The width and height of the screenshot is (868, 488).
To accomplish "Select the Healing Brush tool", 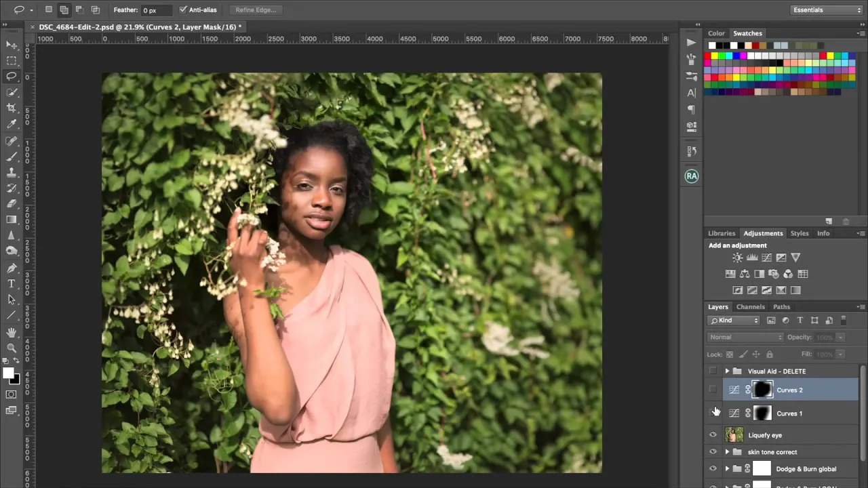I will point(12,141).
